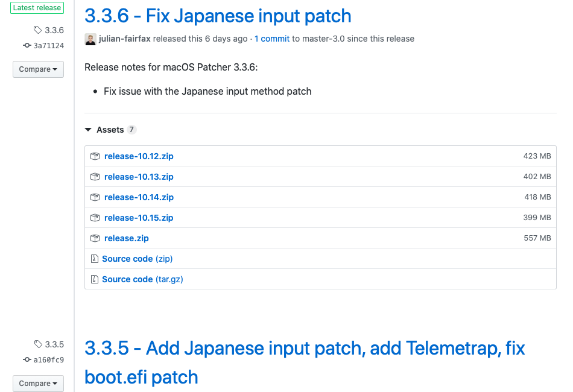Click the file icon beside Source code (zip)
The width and height of the screenshot is (573, 392).
tap(94, 259)
